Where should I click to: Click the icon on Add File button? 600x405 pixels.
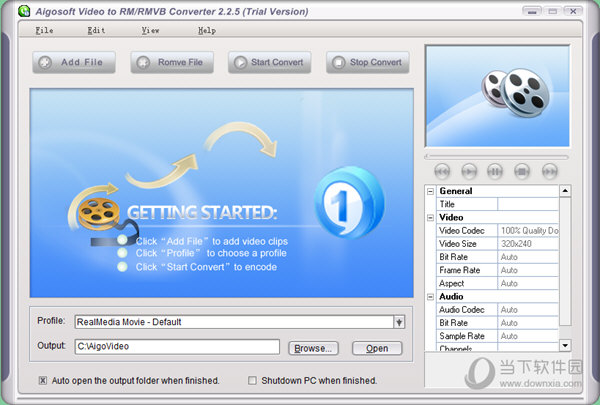click(45, 62)
